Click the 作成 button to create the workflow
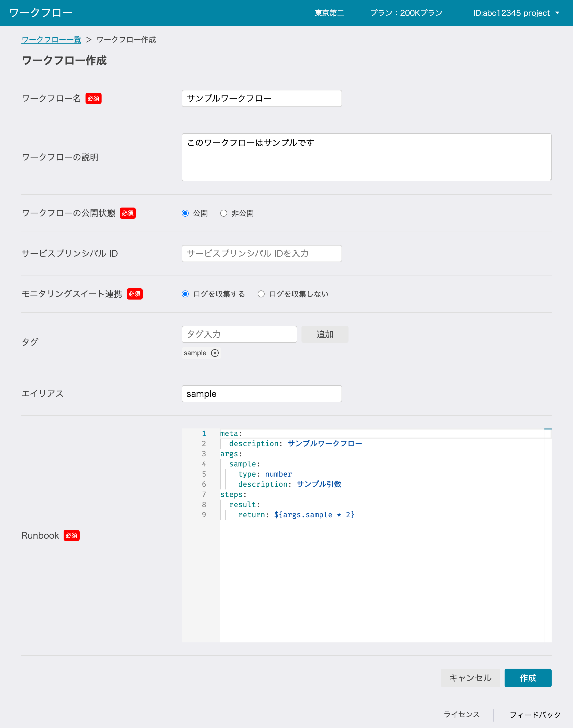 (528, 678)
